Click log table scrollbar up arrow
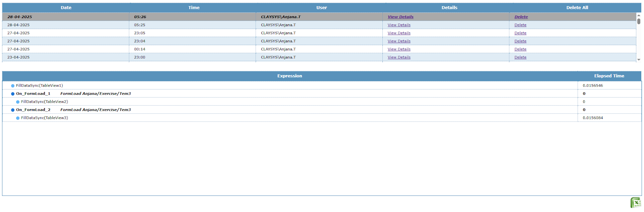 click(639, 15)
